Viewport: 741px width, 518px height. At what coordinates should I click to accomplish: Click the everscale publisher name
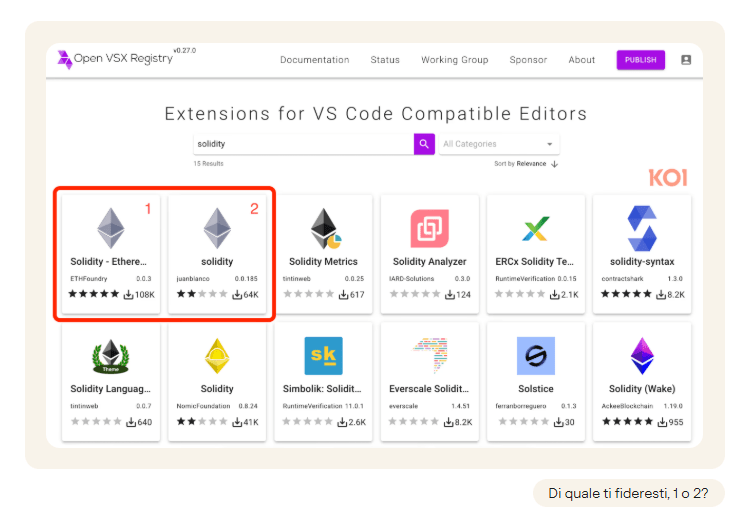(x=403, y=406)
